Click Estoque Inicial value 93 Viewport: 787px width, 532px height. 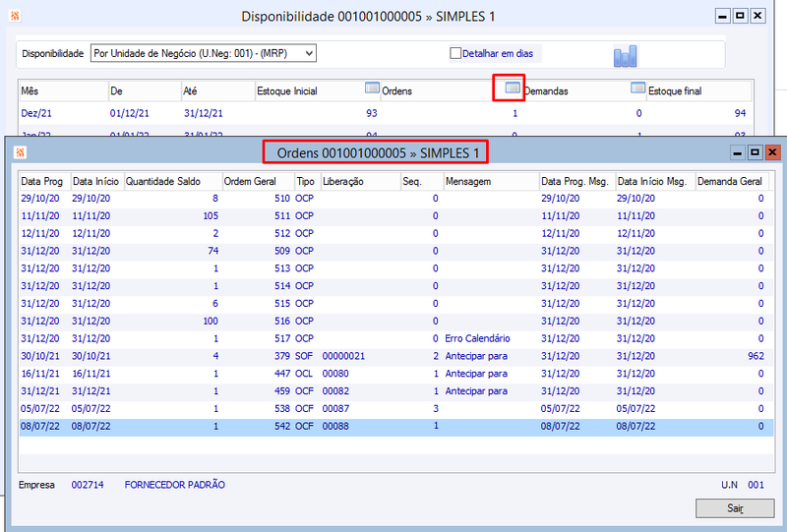372,113
